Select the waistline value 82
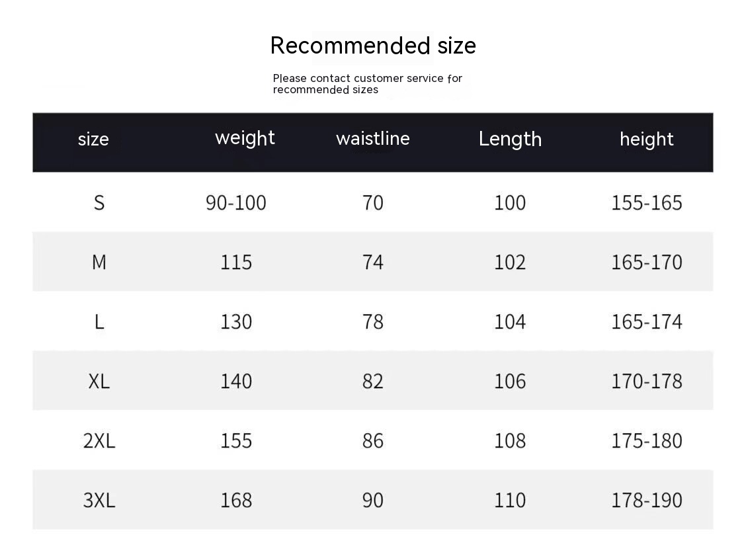 [x=373, y=381]
